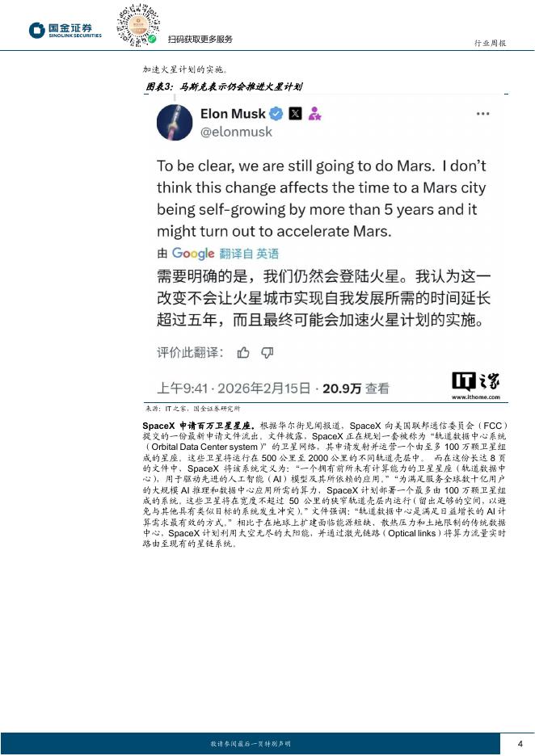Click the blue verified checkmark badge
This screenshot has width=535, height=756.
tap(276, 114)
